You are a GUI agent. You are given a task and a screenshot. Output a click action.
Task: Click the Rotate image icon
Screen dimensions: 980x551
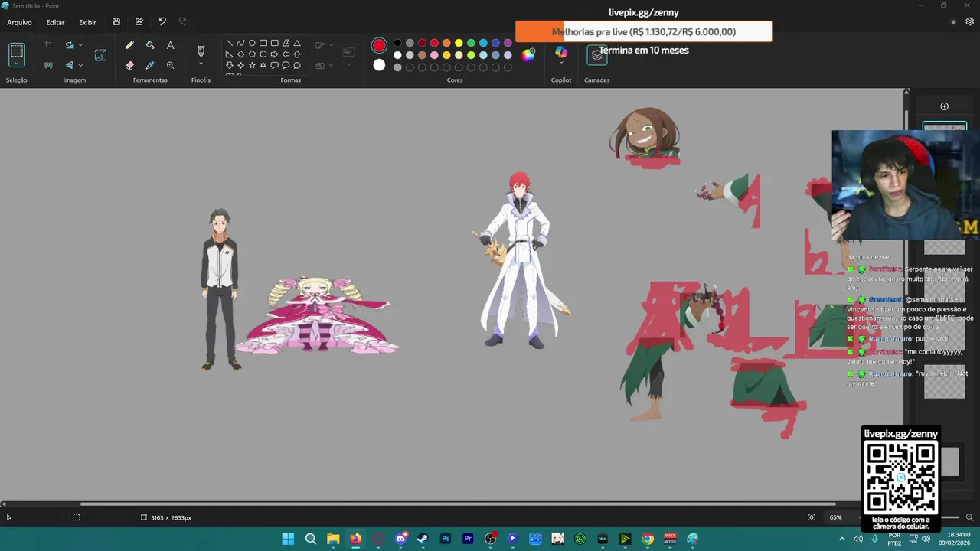pyautogui.click(x=69, y=45)
